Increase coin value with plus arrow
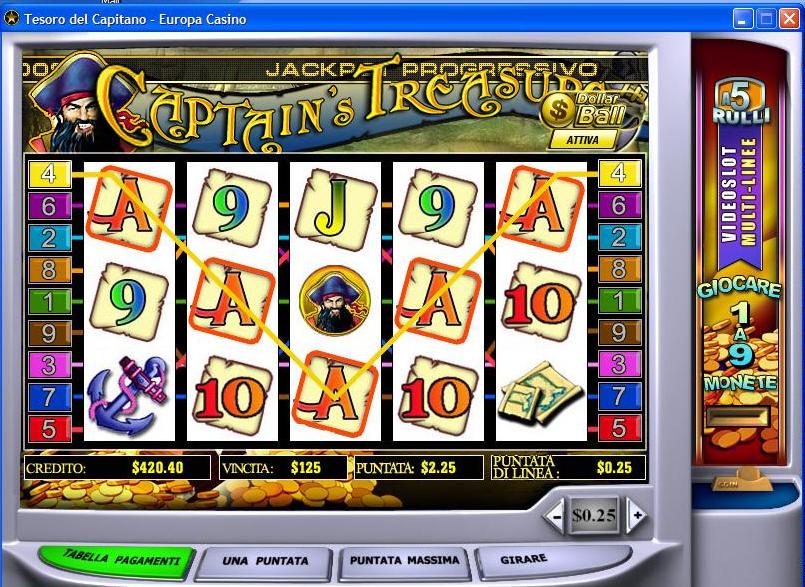This screenshot has width=805, height=587. [x=637, y=515]
